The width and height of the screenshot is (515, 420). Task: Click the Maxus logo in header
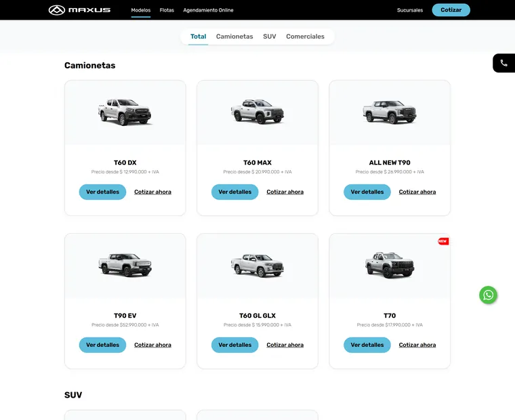[x=79, y=10]
